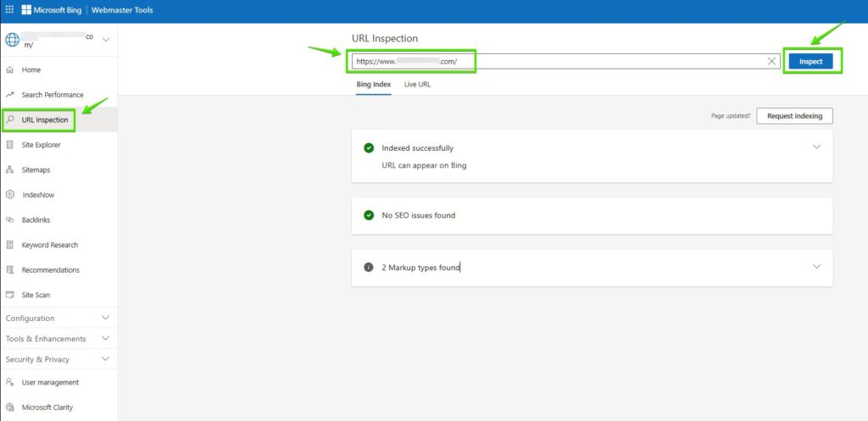
Task: Click the Sitemaps icon in sidebar
Action: (10, 170)
